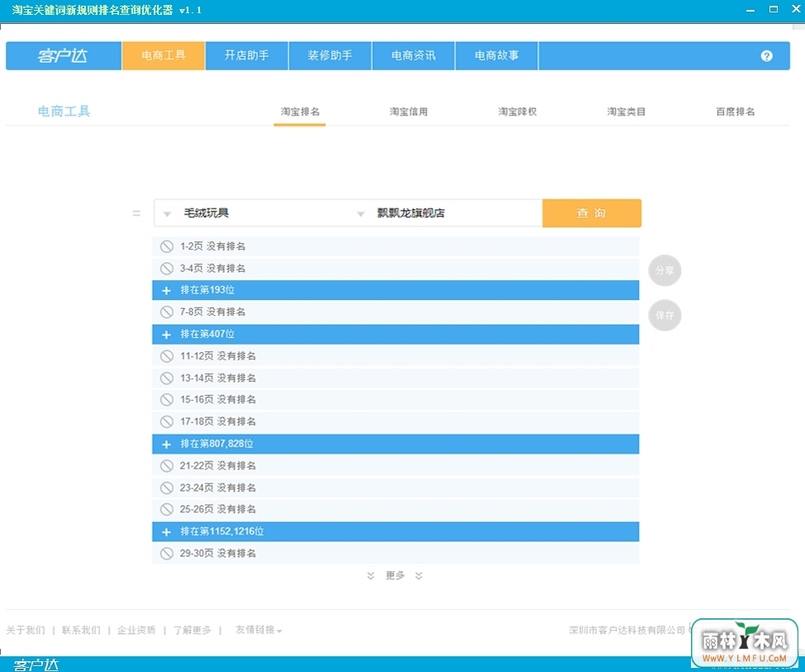Screen dimensions: 805x672
Task: Expand the 排在第193位 row with plus
Action: click(x=166, y=291)
